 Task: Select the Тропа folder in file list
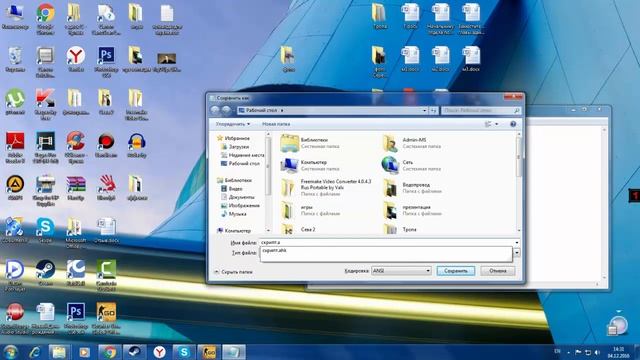(x=402, y=230)
